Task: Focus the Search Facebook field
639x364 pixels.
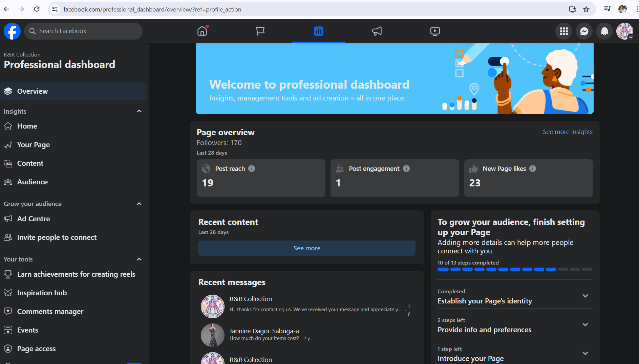Action: click(83, 31)
